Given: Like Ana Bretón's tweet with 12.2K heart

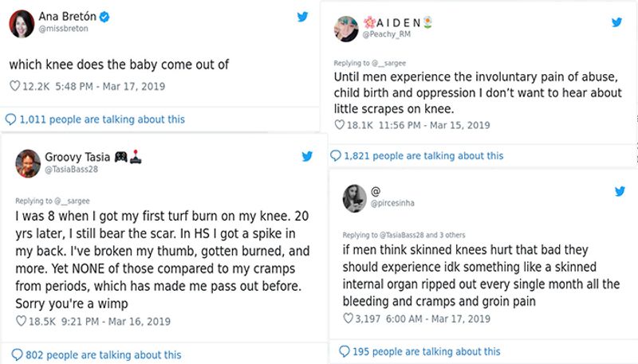Looking at the screenshot, I should [x=14, y=85].
